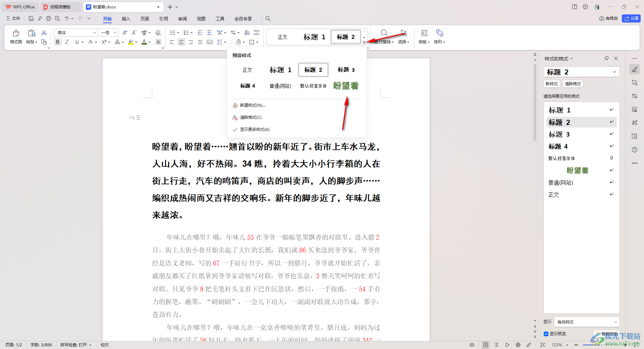
Task: Open the View (视图) tab
Action: coord(201,18)
